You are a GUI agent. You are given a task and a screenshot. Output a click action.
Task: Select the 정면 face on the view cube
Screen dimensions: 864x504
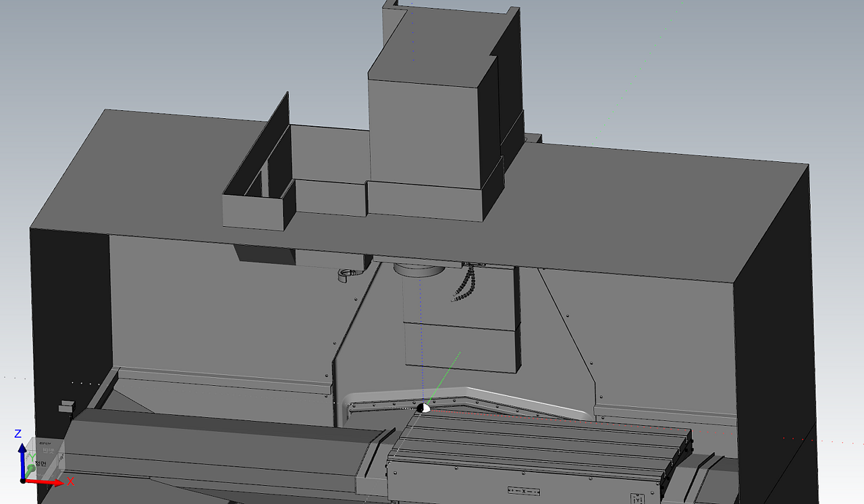(39, 463)
